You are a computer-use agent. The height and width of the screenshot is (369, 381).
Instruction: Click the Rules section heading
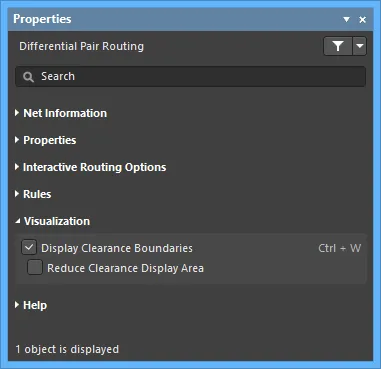[x=37, y=194]
